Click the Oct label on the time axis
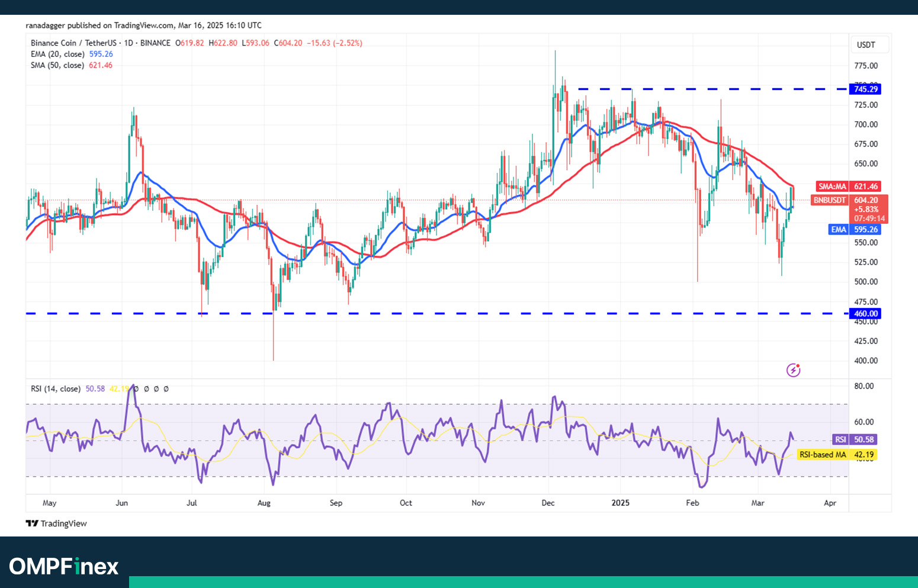This screenshot has width=918, height=588. pyautogui.click(x=406, y=503)
